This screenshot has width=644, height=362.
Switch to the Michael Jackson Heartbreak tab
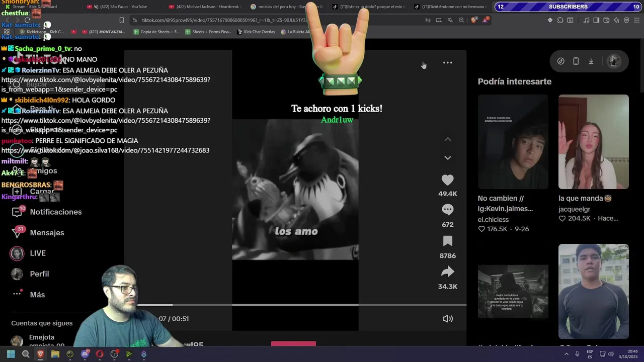click(205, 7)
